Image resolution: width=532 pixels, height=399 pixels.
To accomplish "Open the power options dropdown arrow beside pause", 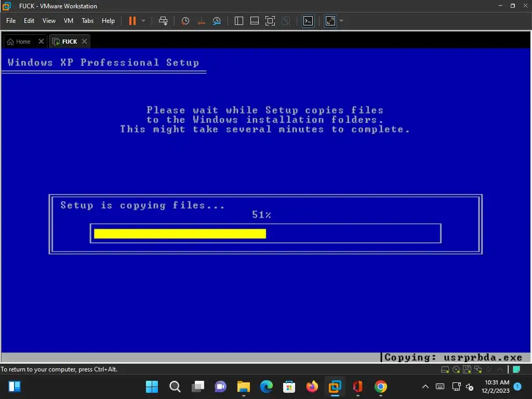I will coord(143,21).
